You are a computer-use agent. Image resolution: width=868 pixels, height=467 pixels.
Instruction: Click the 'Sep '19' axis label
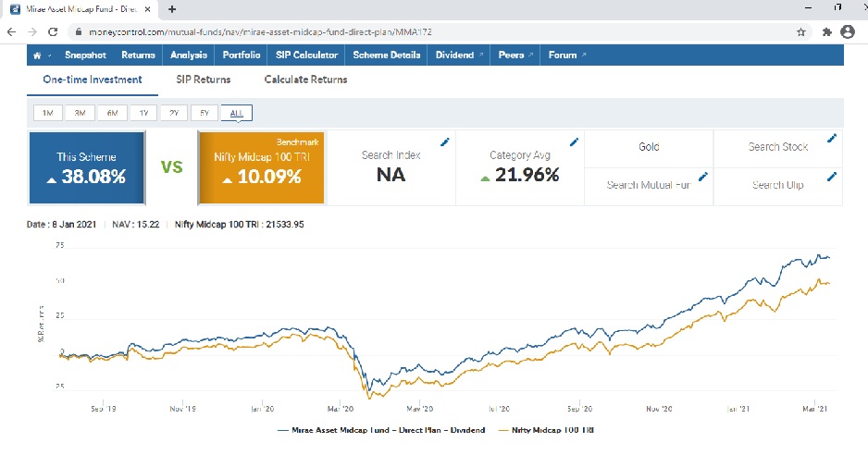pos(104,409)
